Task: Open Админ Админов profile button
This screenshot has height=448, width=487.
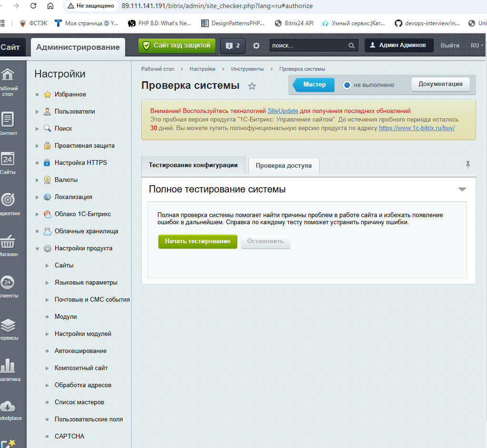Action: (x=399, y=45)
